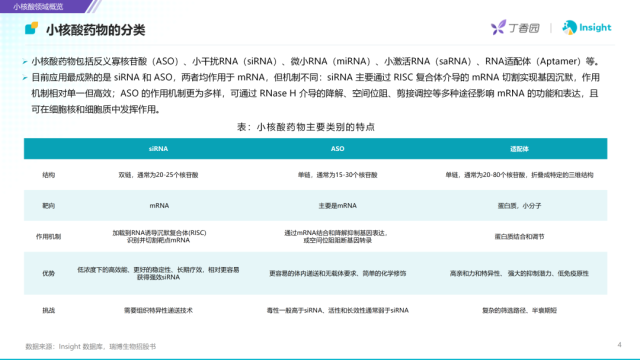This screenshot has height=360, width=640.
Task: Select the 靶向 row label
Action: point(49,206)
